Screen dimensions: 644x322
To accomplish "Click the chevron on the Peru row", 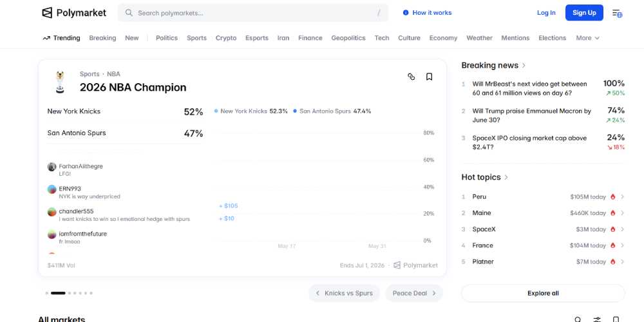I will pyautogui.click(x=622, y=196).
